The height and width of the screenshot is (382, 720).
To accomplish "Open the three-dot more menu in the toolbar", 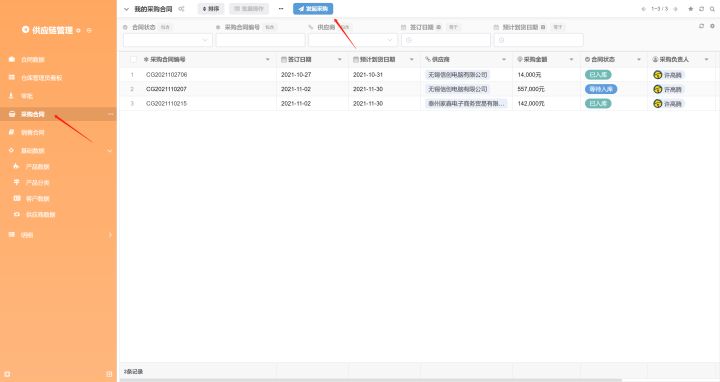I will pyautogui.click(x=281, y=9).
